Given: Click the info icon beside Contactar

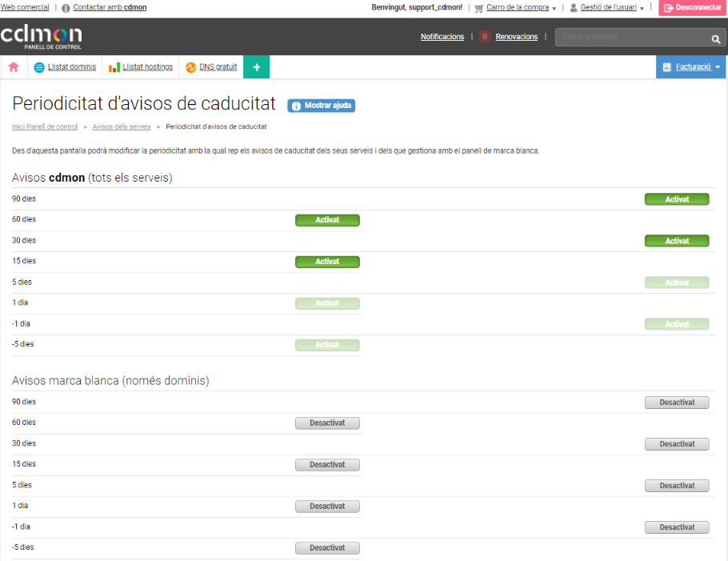Looking at the screenshot, I should coord(66,8).
